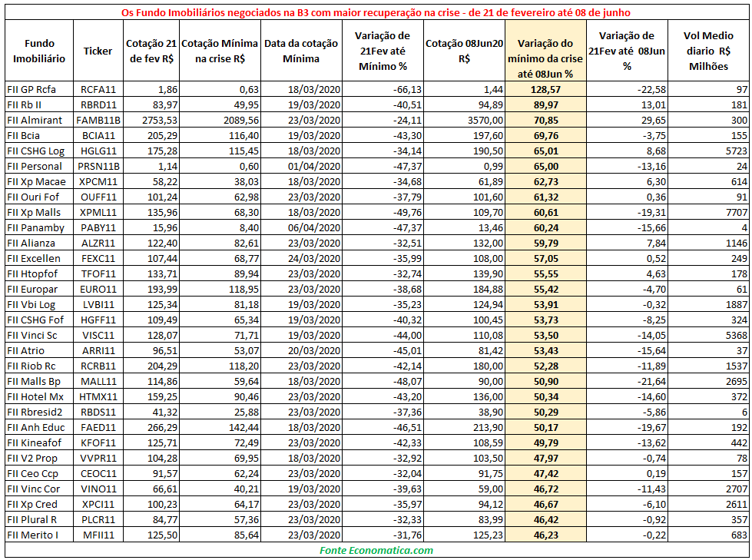The image size is (752, 560).
Task: Select the FAMB11B ticker cell
Action: click(98, 120)
